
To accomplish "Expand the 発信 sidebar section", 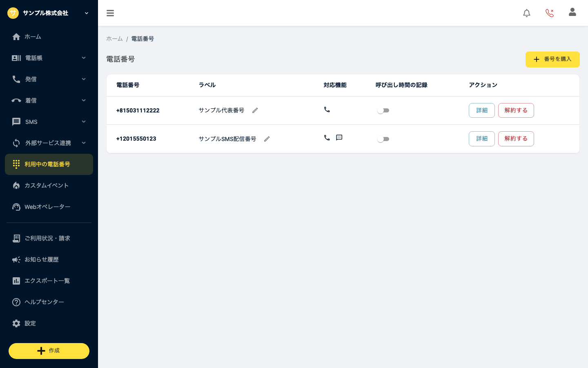I will click(x=49, y=79).
